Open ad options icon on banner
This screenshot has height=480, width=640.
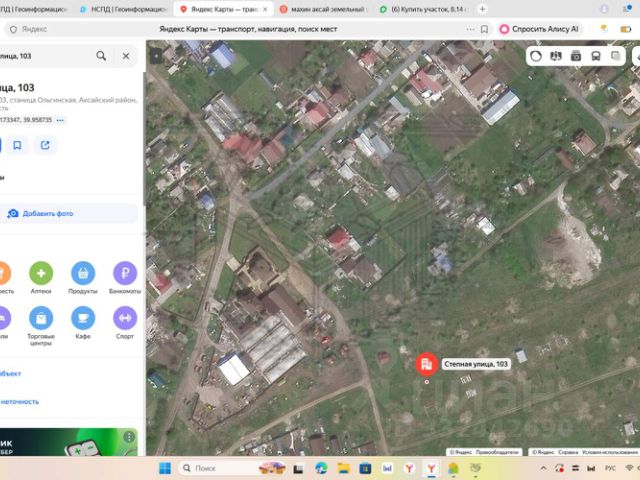(129, 437)
